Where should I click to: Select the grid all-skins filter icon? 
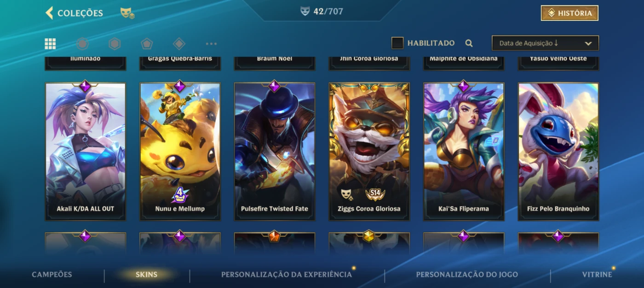[x=50, y=44]
